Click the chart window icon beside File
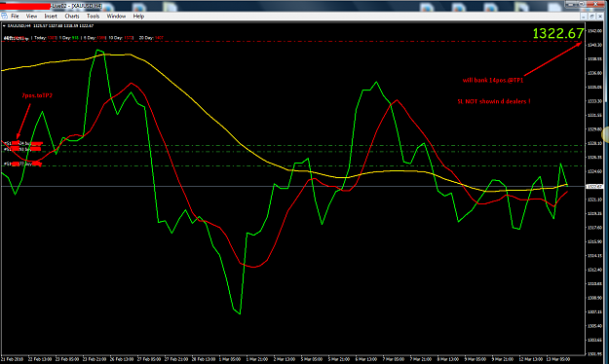The height and width of the screenshot is (364, 609). click(x=4, y=17)
